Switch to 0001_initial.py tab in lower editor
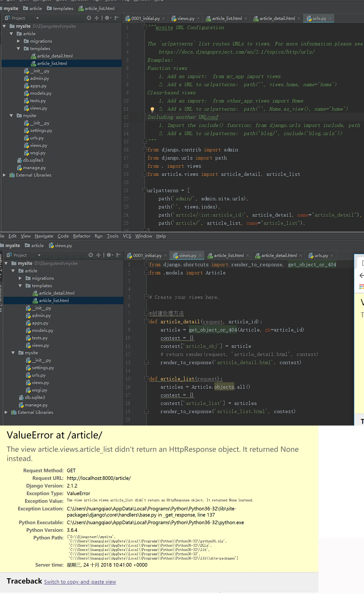The image size is (364, 594). click(x=147, y=255)
